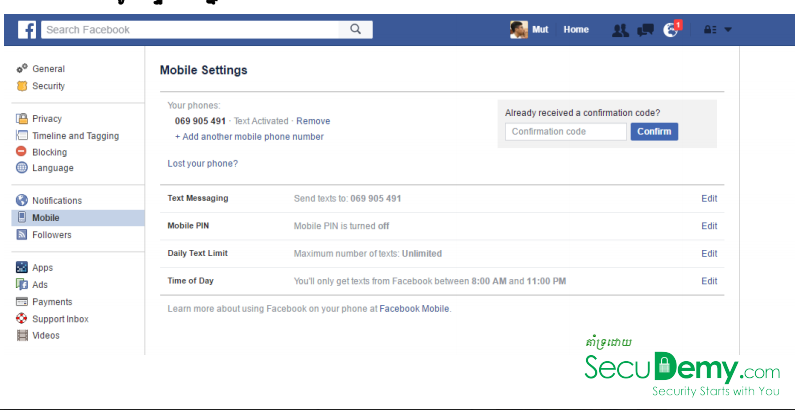Click the Mobile PIN row label
Viewport: 795px width, 410px height.
[x=188, y=226]
